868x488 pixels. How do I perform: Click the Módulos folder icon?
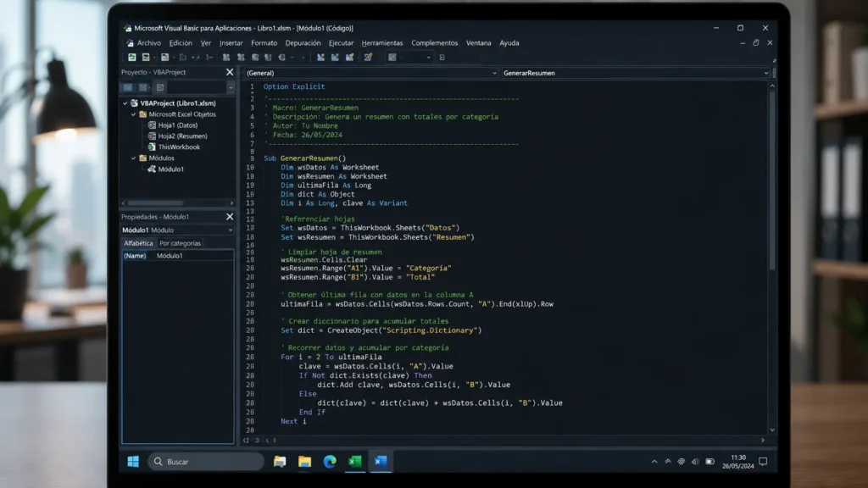(x=142, y=158)
